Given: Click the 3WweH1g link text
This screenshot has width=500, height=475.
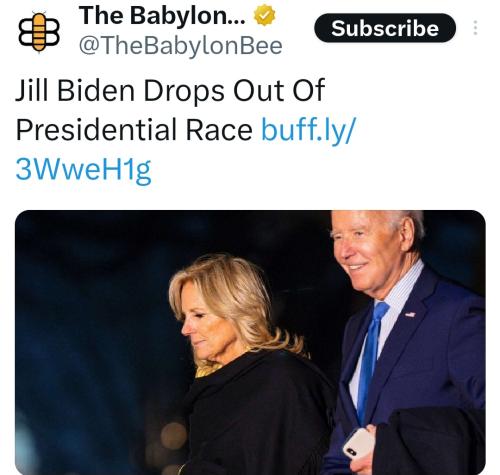Looking at the screenshot, I should point(84,169).
